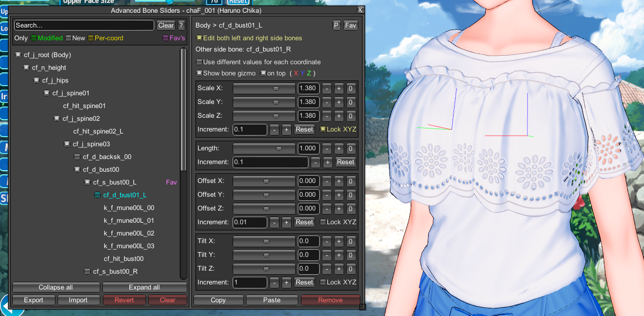Toggle the New filter checkbox

(x=68, y=38)
